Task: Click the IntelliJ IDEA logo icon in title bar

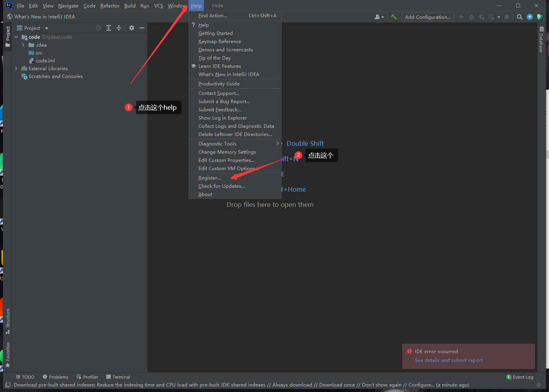Action: tap(9, 5)
